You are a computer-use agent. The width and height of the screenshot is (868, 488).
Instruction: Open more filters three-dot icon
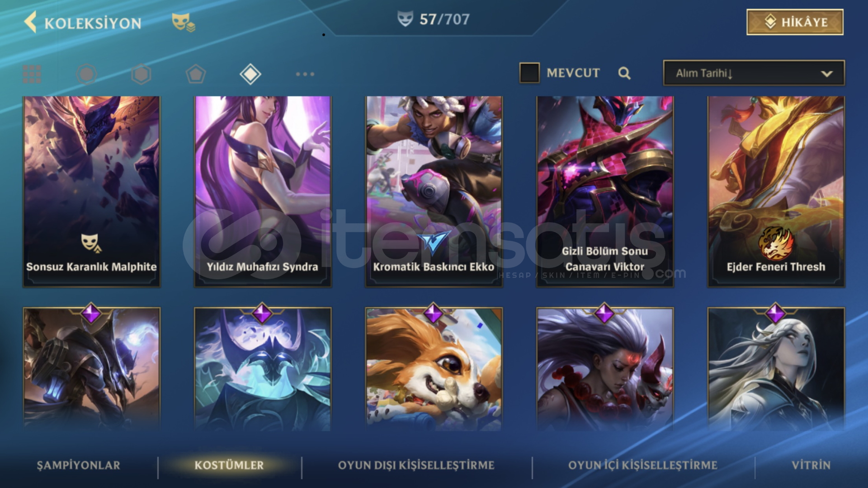tap(305, 74)
